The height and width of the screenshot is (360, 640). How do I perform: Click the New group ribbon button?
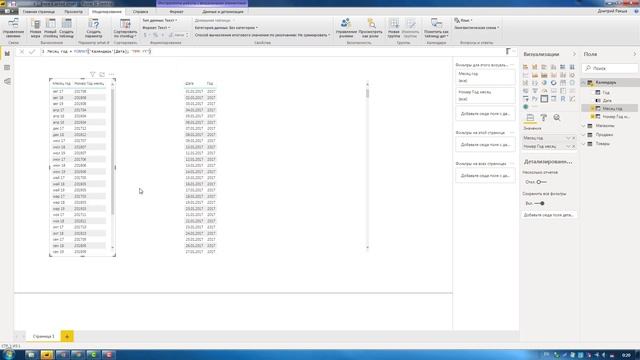(x=394, y=28)
